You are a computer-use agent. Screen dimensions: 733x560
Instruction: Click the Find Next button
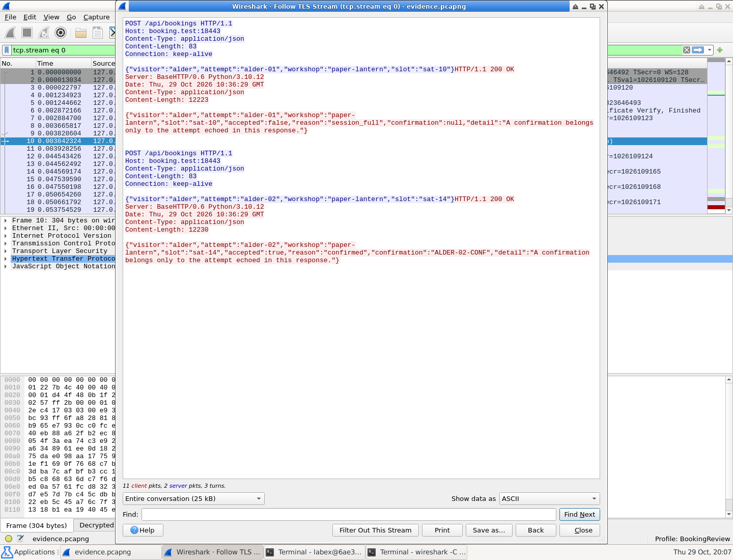pyautogui.click(x=579, y=515)
